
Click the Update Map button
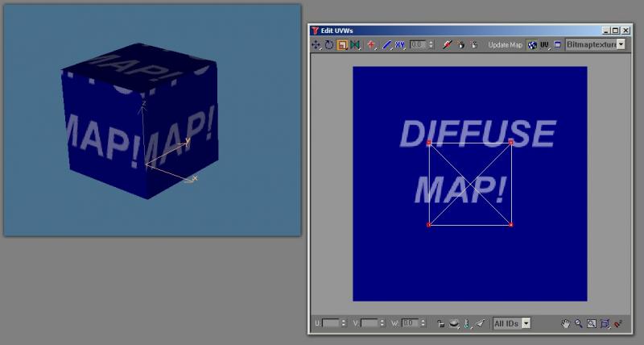coord(506,45)
